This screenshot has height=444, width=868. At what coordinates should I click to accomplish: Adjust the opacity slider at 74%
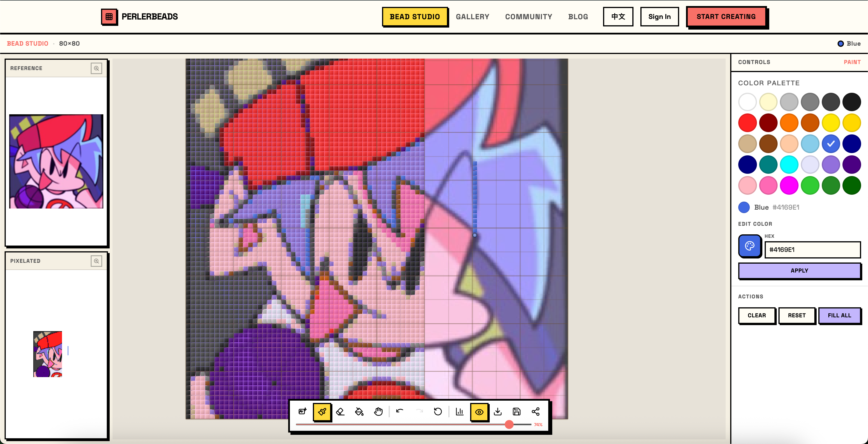pyautogui.click(x=509, y=424)
